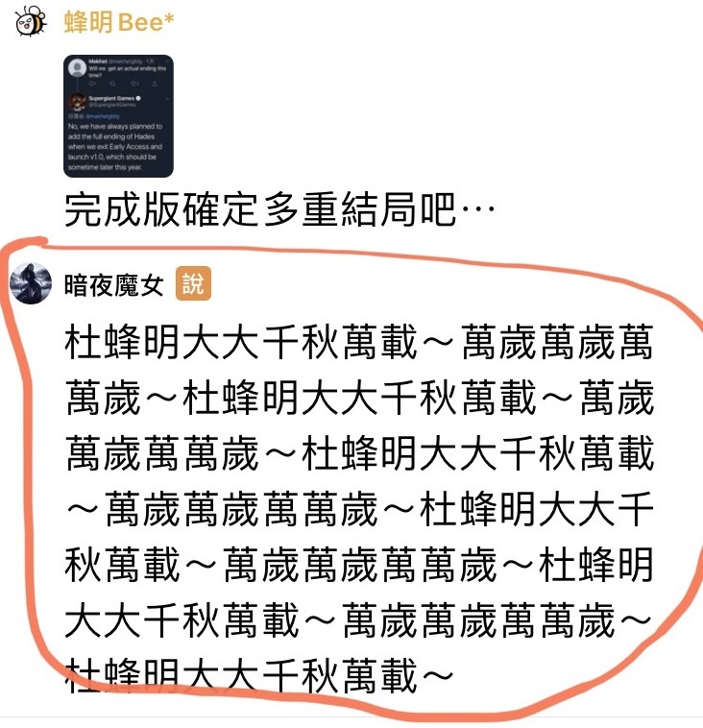Open the 蜂明Bee* username link
Screen dimensions: 703x728
tap(119, 22)
